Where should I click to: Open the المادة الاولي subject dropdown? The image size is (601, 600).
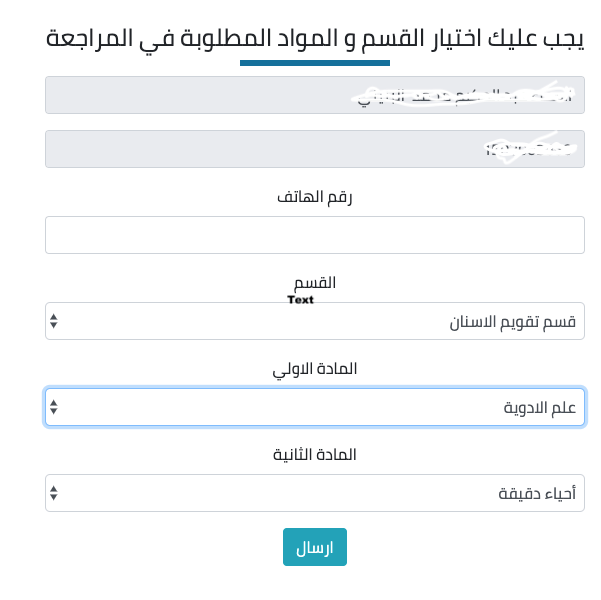314,407
